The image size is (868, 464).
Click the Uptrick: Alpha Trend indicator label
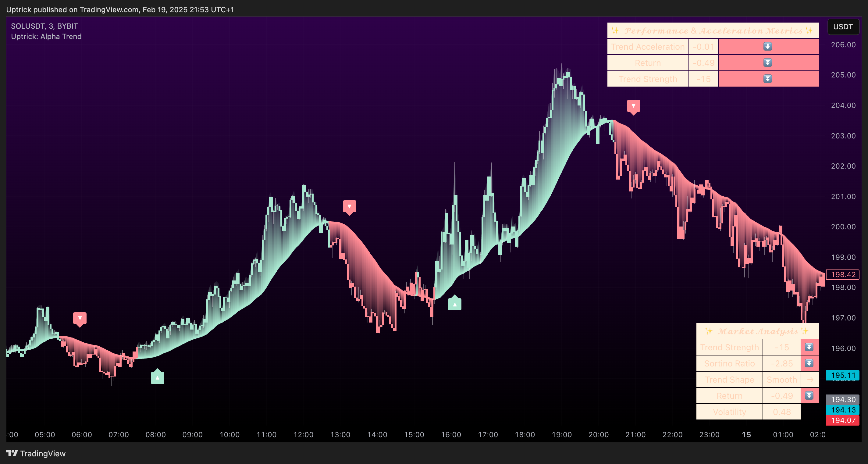pos(46,36)
